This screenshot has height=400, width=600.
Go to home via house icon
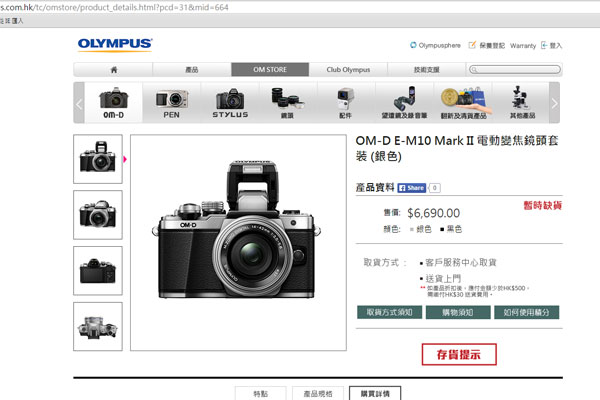point(114,70)
